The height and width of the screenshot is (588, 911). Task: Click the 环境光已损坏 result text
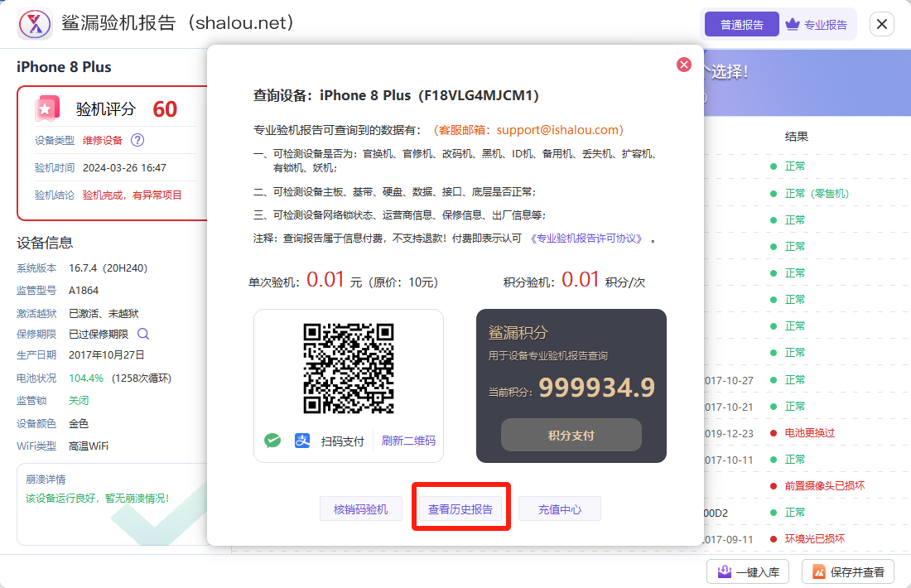point(815,538)
